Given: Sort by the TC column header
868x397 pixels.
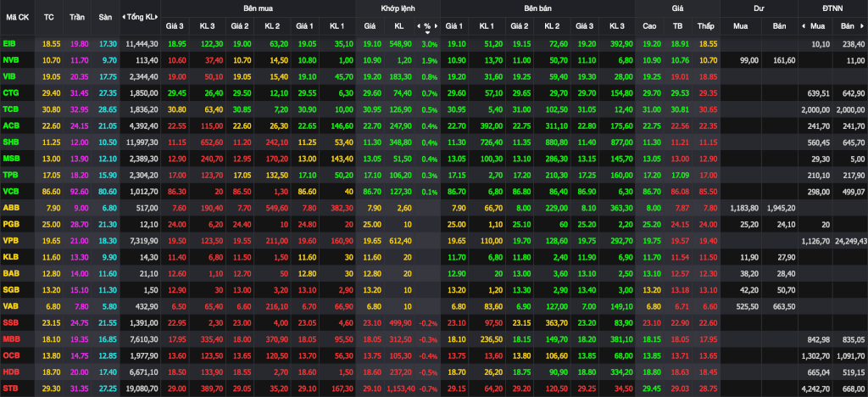Looking at the screenshot, I should 48,17.
